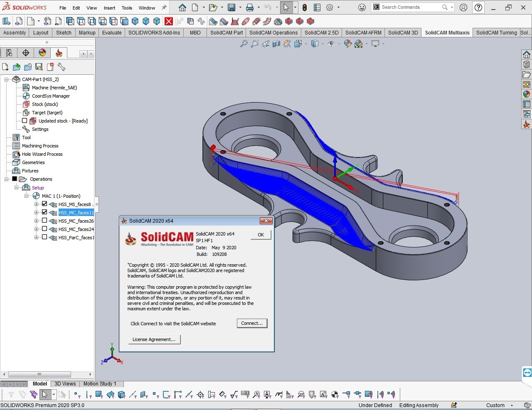Expand the HSS_MC_faces24 operation node

click(x=37, y=229)
